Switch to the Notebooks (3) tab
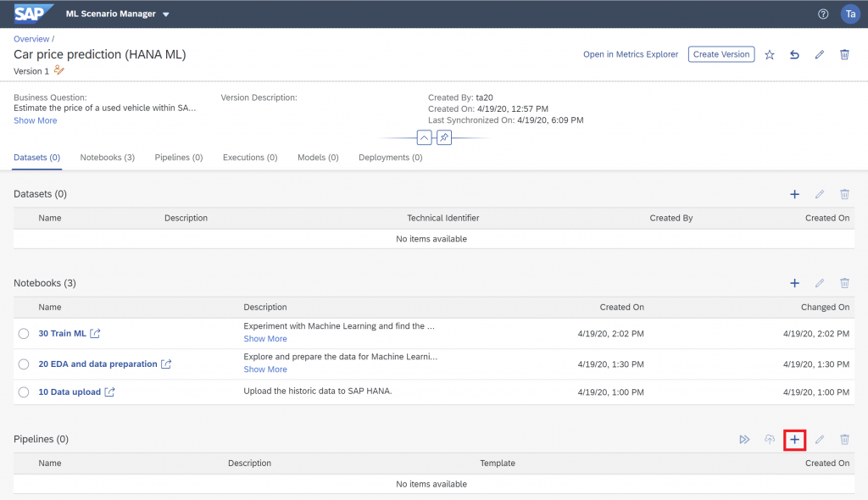The width and height of the screenshot is (868, 500). click(x=108, y=158)
